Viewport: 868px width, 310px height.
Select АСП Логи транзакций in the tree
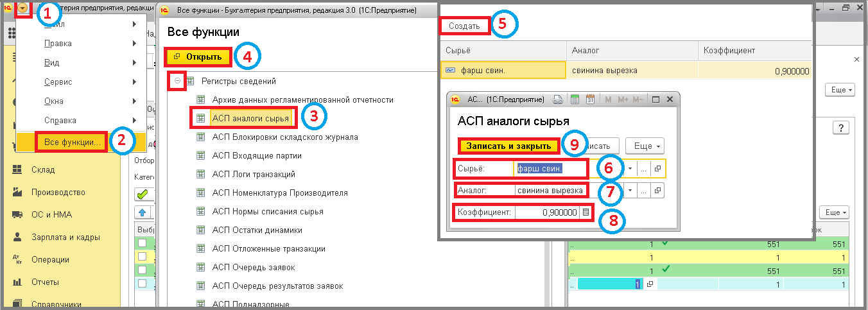point(254,174)
